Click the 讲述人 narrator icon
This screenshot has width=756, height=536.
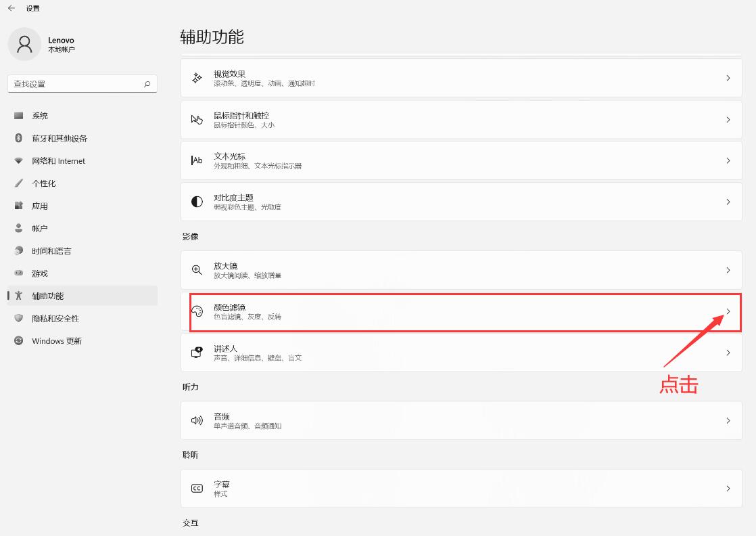197,353
